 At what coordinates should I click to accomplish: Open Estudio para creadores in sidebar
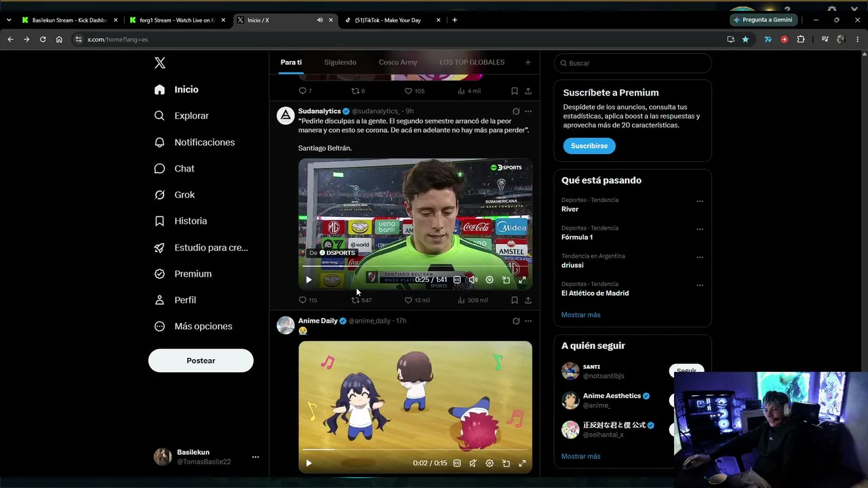point(201,247)
